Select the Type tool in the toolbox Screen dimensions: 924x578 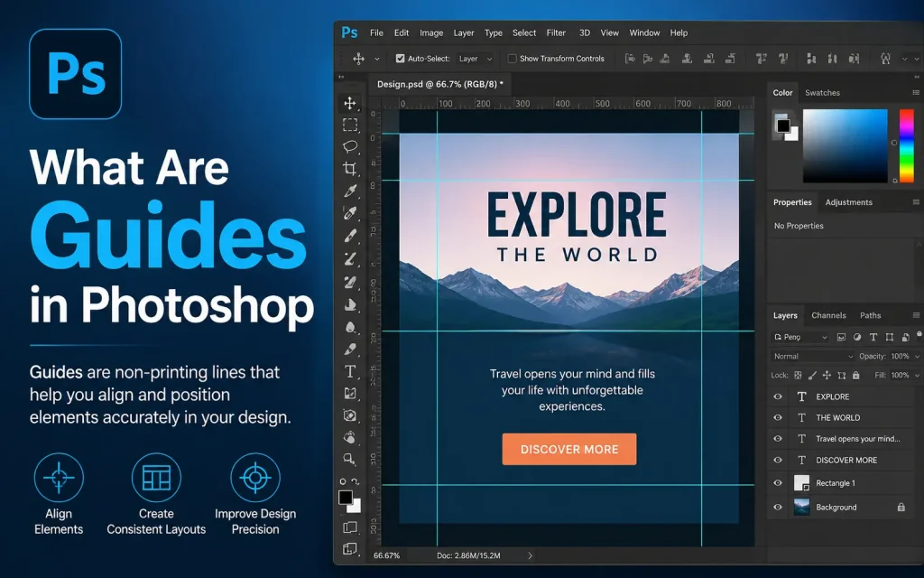tap(350, 371)
